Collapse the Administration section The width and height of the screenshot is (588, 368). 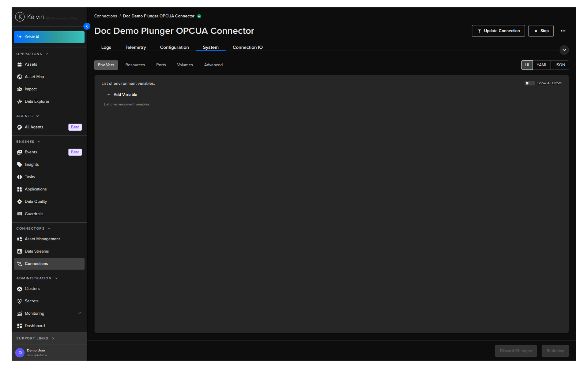pyautogui.click(x=56, y=278)
